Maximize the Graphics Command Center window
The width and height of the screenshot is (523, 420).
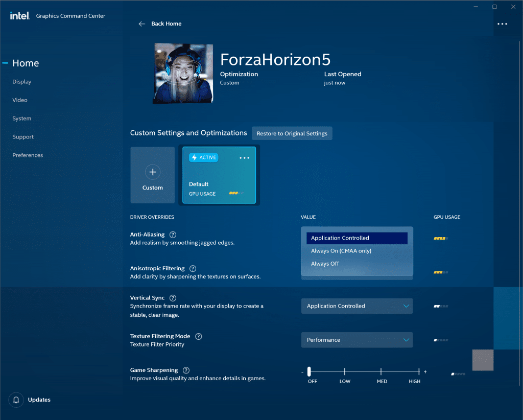click(x=494, y=7)
